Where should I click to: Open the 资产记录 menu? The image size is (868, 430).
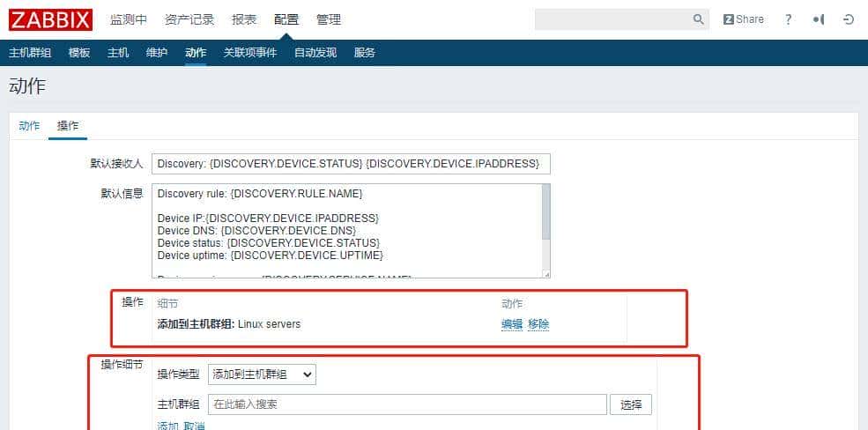coord(189,20)
